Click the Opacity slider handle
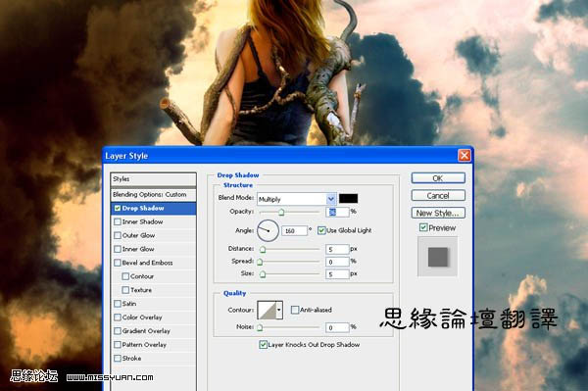 [281, 213]
